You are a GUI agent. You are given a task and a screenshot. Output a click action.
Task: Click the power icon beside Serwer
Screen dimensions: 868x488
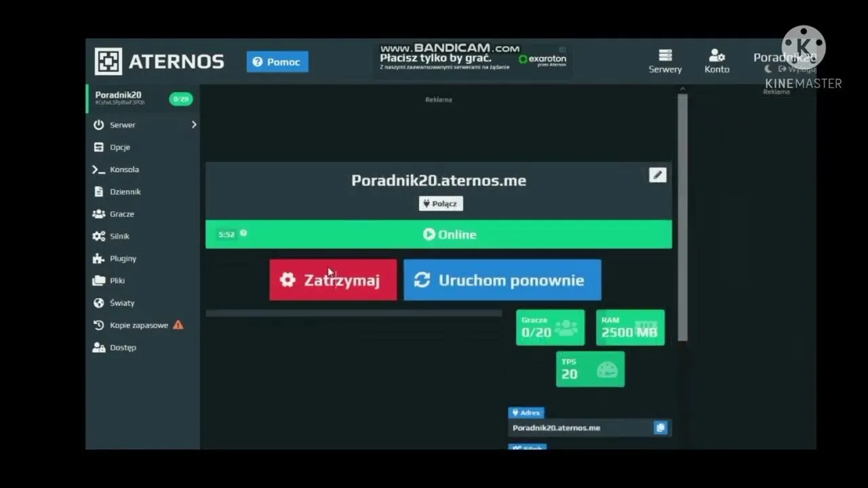point(99,125)
